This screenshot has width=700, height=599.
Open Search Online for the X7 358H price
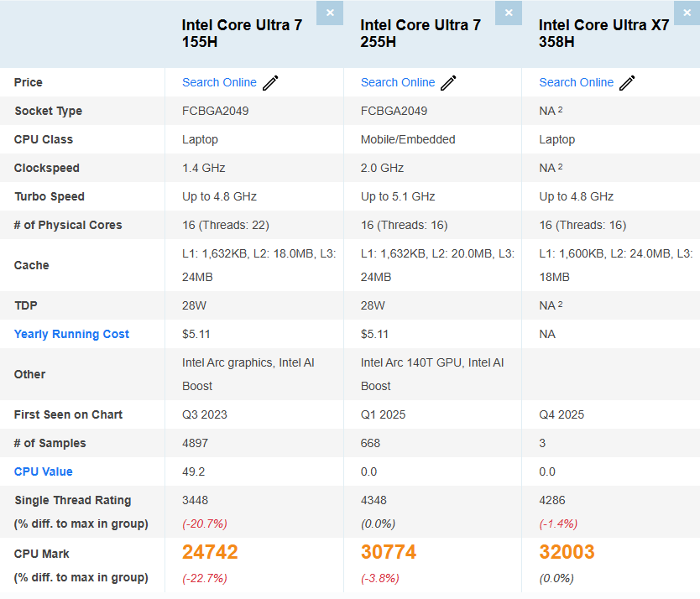[x=577, y=82]
